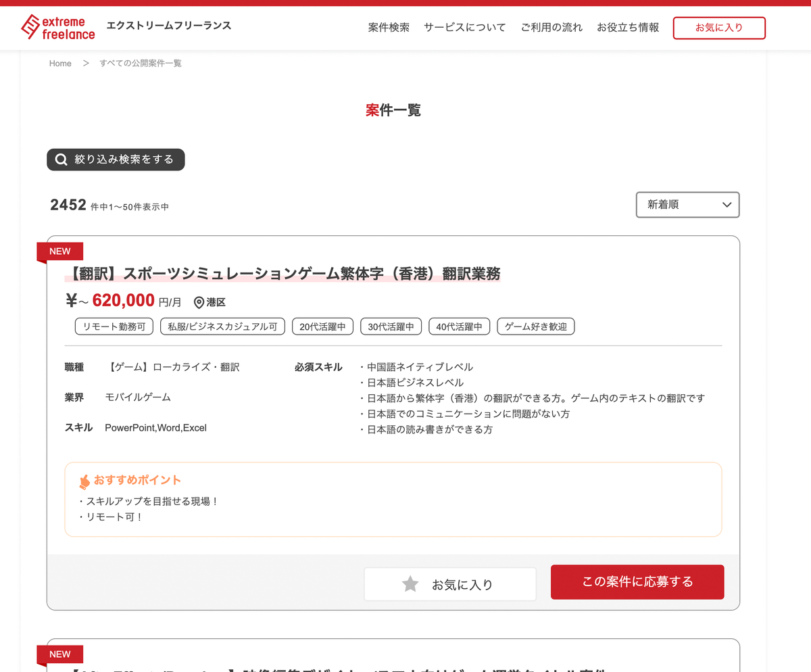The height and width of the screenshot is (672, 811).
Task: Click エクストリームフリーランス site name text
Action: click(x=169, y=26)
